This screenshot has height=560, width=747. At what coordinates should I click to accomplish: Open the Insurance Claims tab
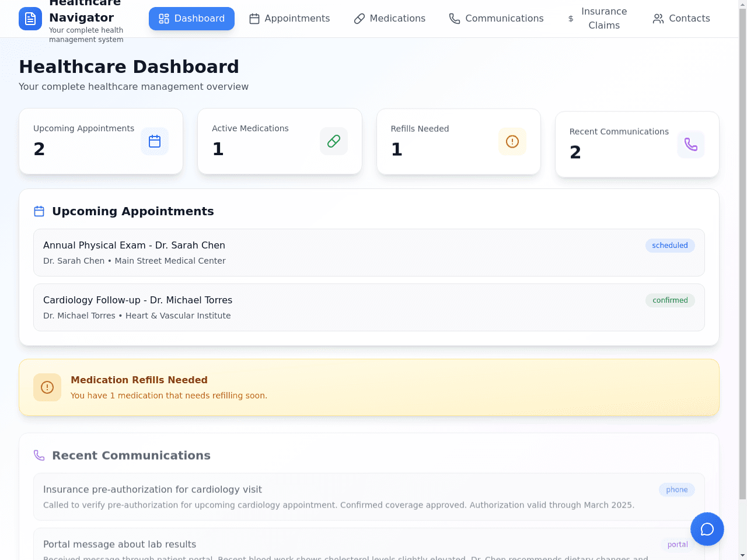(598, 19)
